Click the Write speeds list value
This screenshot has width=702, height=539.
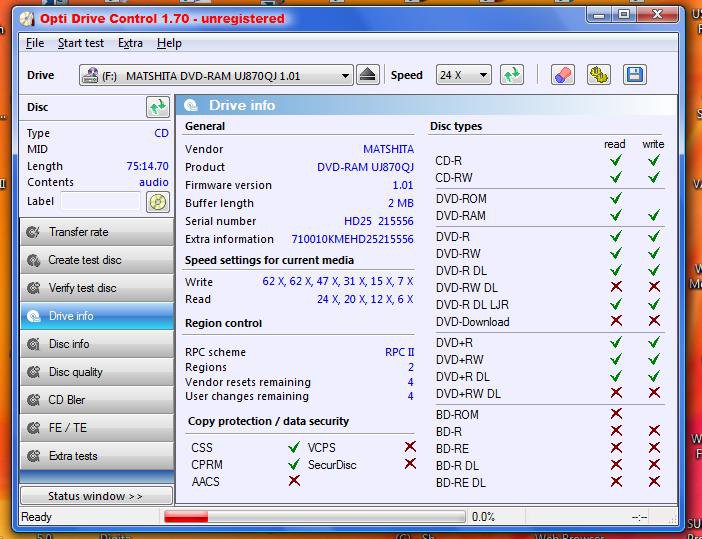338,282
